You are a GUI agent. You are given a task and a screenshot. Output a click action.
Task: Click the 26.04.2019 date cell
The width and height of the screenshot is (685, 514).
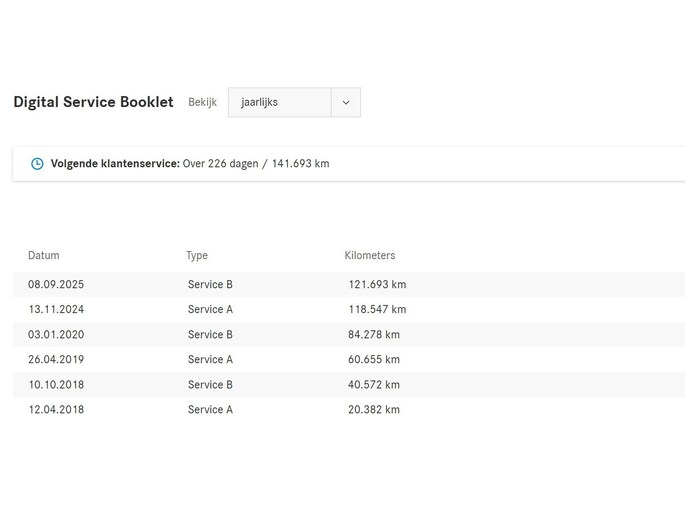56,359
